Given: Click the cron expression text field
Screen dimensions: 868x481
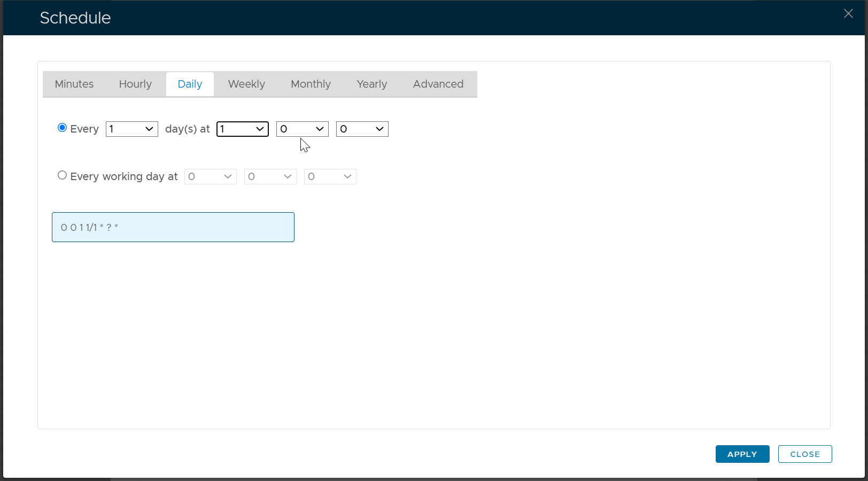Looking at the screenshot, I should tap(173, 228).
